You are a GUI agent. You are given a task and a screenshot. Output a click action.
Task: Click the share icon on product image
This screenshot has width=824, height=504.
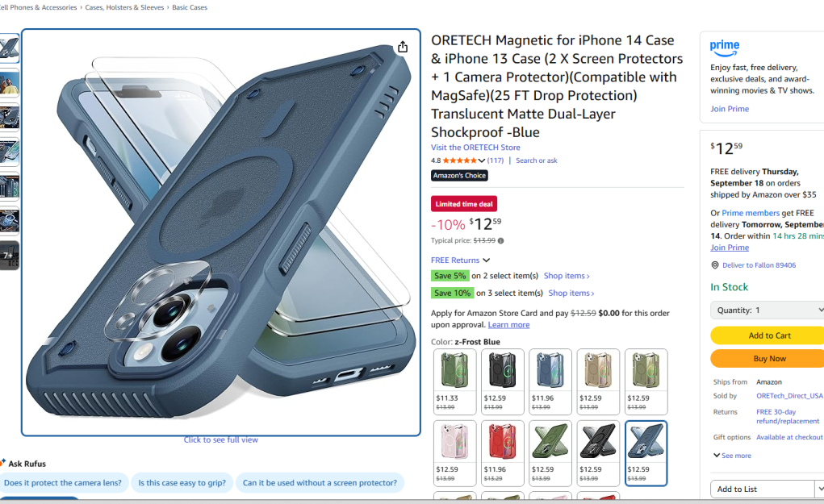point(403,47)
